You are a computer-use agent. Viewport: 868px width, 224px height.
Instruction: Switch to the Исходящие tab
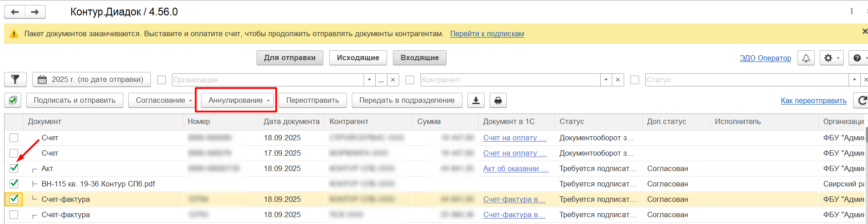pyautogui.click(x=358, y=58)
